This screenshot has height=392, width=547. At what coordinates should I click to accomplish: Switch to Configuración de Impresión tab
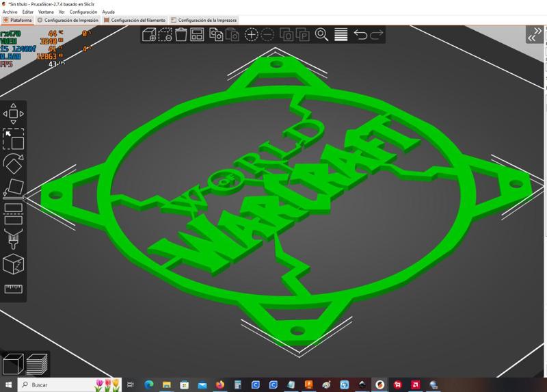pyautogui.click(x=68, y=21)
